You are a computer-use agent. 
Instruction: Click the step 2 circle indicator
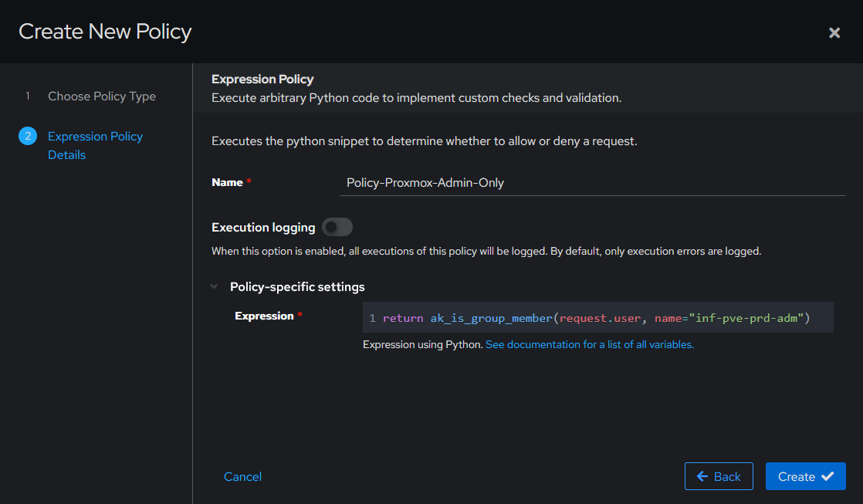28,136
